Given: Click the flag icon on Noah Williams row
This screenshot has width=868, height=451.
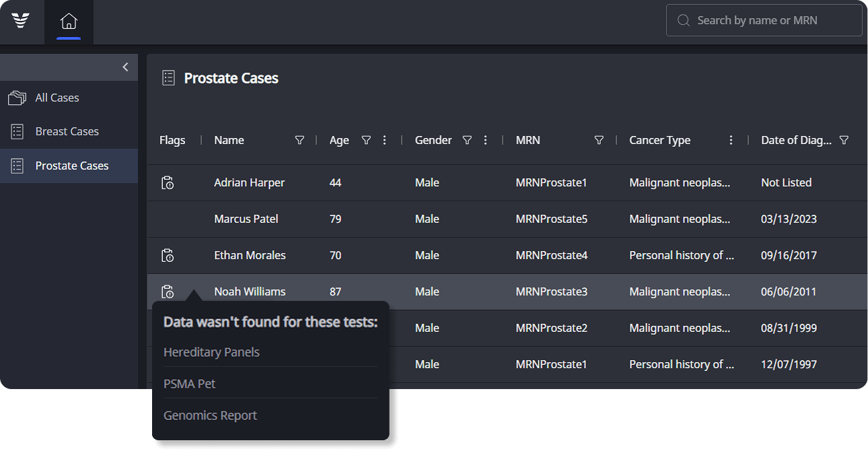Looking at the screenshot, I should [168, 291].
